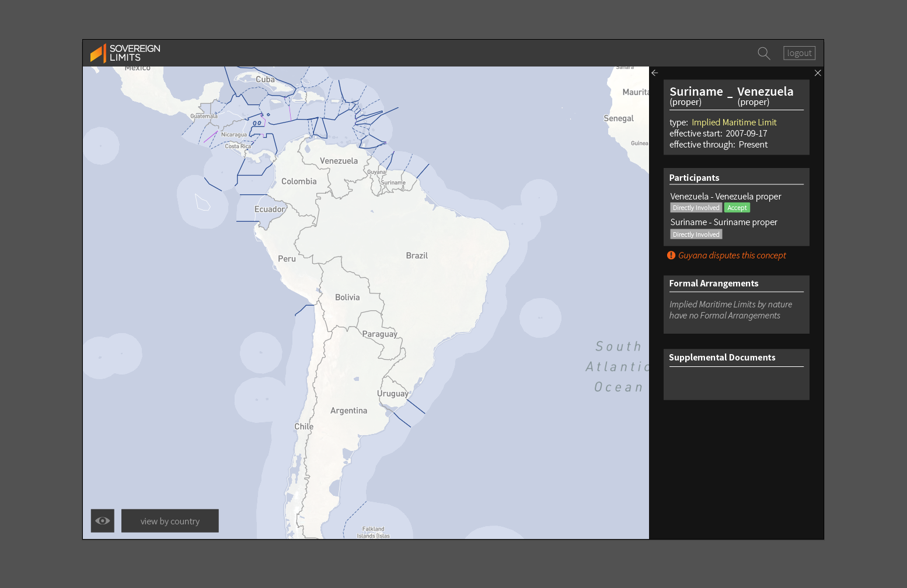Click the view by country button

pyautogui.click(x=170, y=521)
